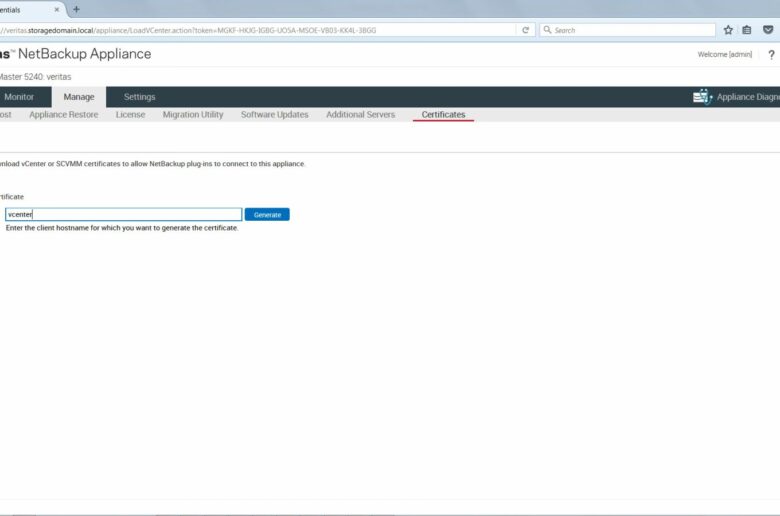Click the 'NetBackup Appliance' title text
The width and height of the screenshot is (780, 516).
[85, 54]
